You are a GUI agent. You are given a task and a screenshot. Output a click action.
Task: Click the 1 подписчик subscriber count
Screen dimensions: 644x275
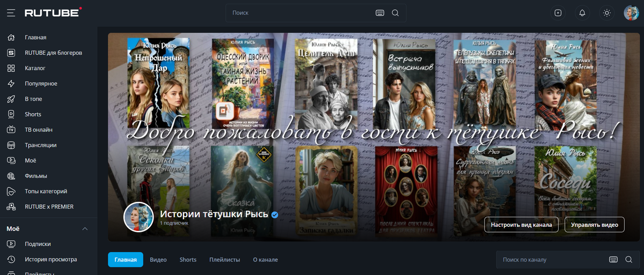(x=174, y=224)
